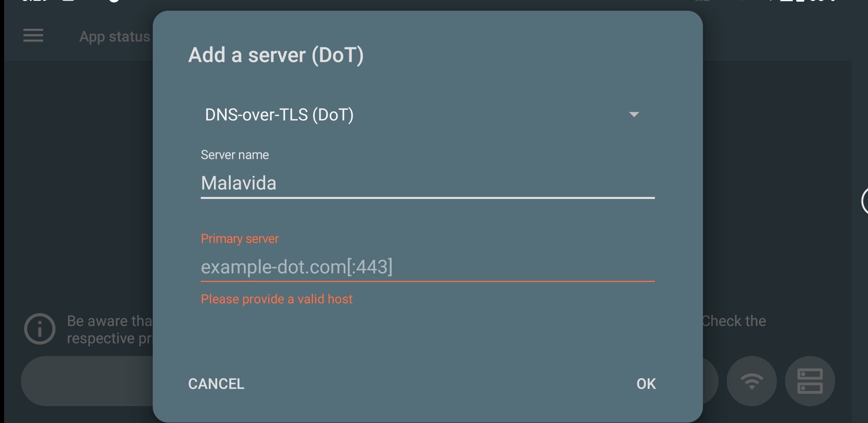Tap the wide pill button at the bottom left
The width and height of the screenshot is (868, 423).
87,381
